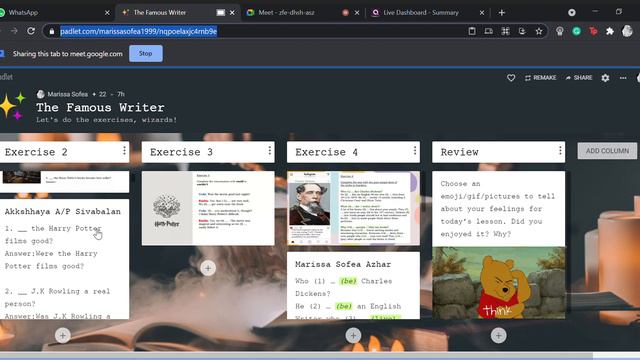Open Marissa Sofea Azhar post
This screenshot has width=640, height=360.
[353, 286]
